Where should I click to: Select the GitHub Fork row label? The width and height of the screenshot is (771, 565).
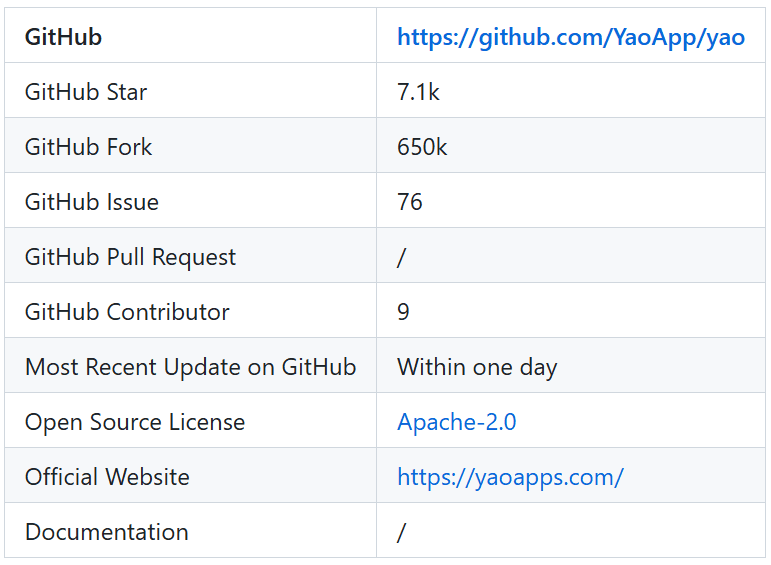click(x=89, y=147)
